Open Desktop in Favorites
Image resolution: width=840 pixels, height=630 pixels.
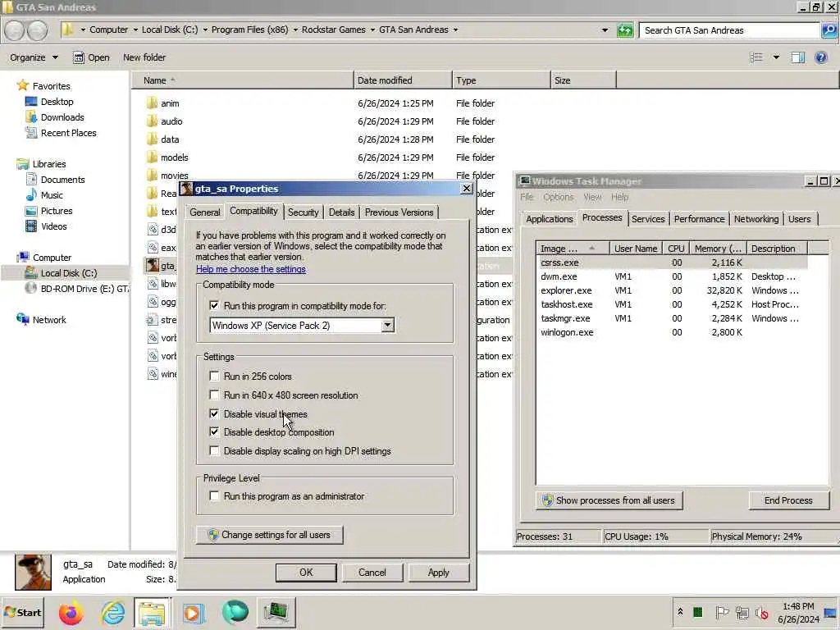57,101
